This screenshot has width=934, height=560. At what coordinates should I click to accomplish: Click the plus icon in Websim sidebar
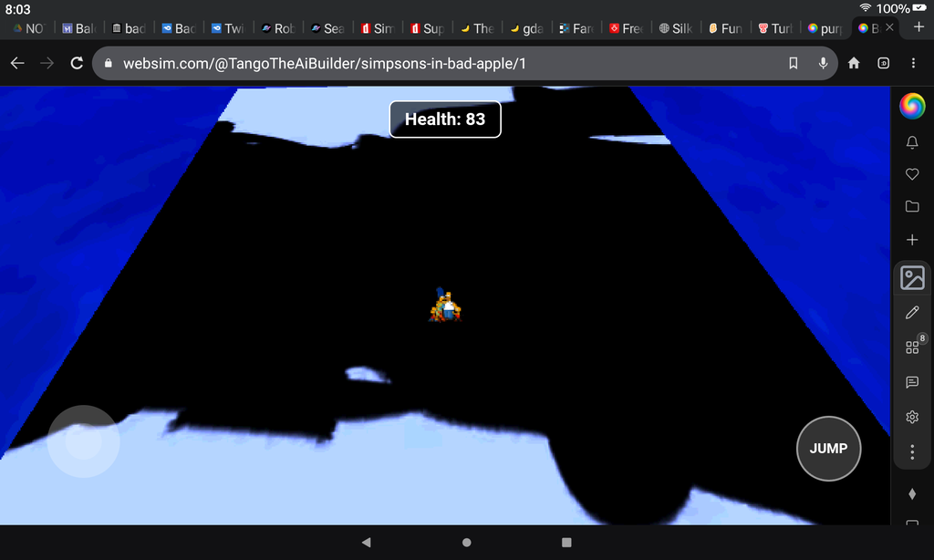coord(912,240)
